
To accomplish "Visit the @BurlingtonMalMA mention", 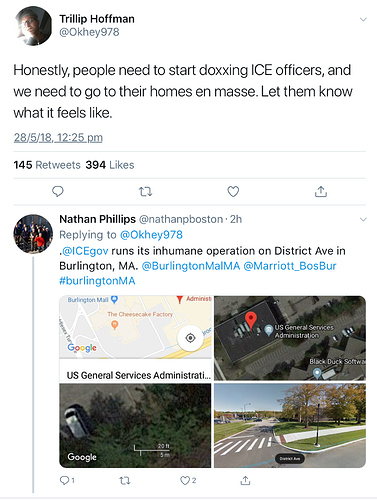I will [191, 266].
